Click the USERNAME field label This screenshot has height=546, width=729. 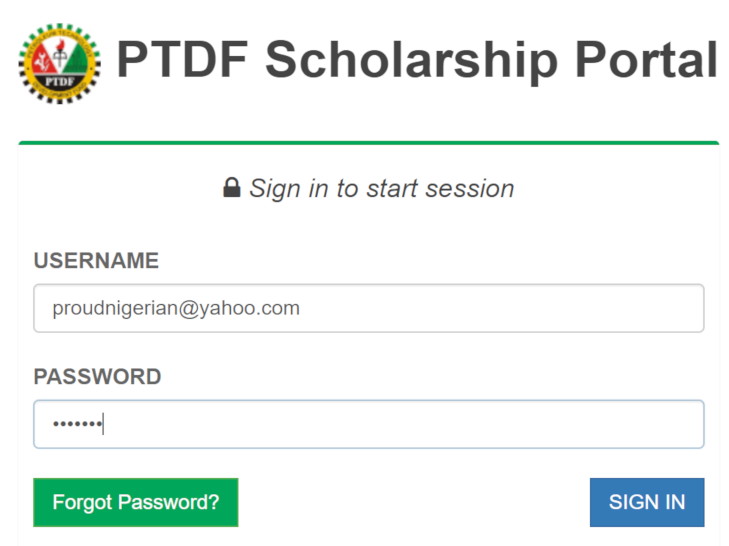click(96, 260)
